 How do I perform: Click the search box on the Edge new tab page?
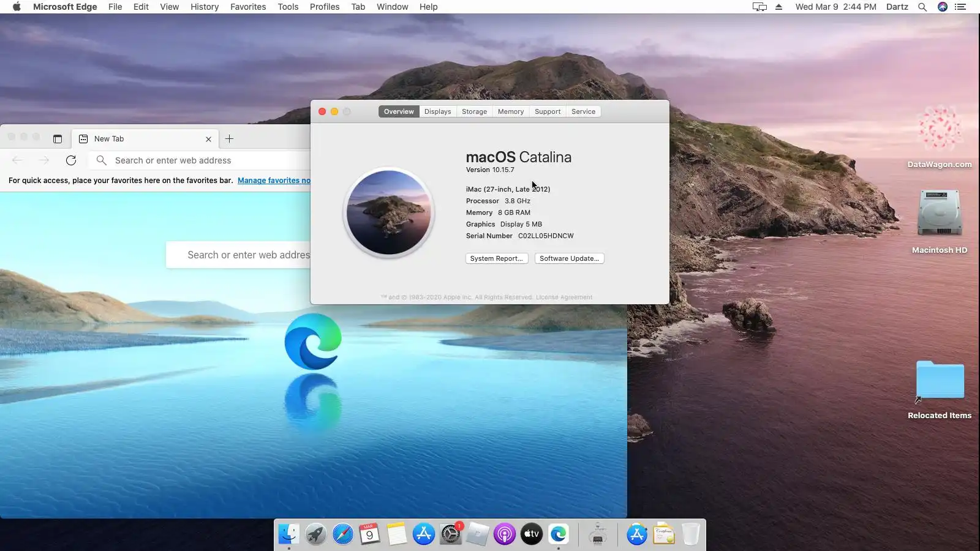pyautogui.click(x=238, y=255)
